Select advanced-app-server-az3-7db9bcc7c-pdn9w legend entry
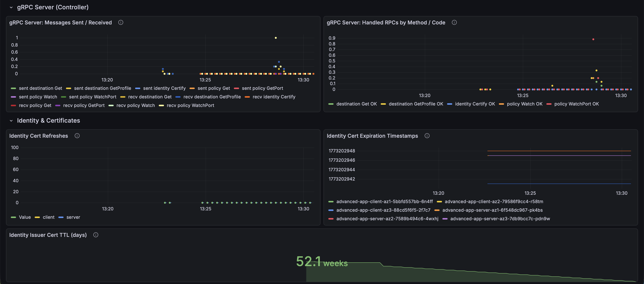The height and width of the screenshot is (284, 644). [x=500, y=219]
